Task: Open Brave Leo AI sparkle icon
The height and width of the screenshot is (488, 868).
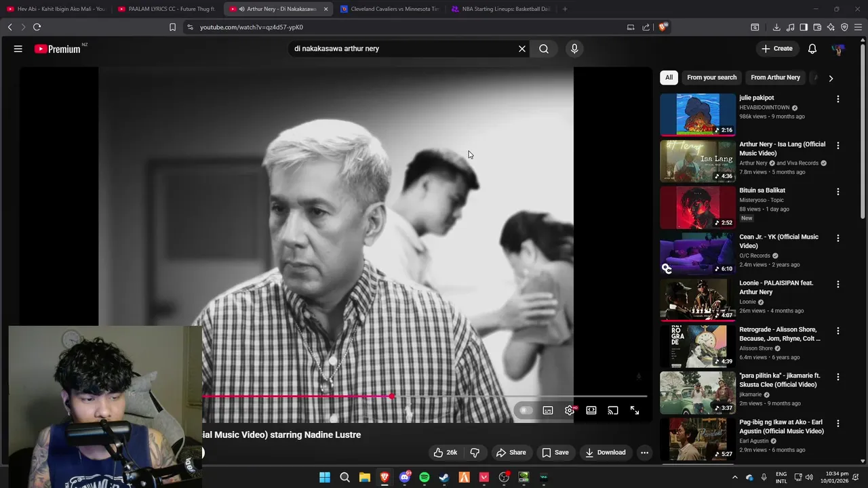Action: [831, 27]
